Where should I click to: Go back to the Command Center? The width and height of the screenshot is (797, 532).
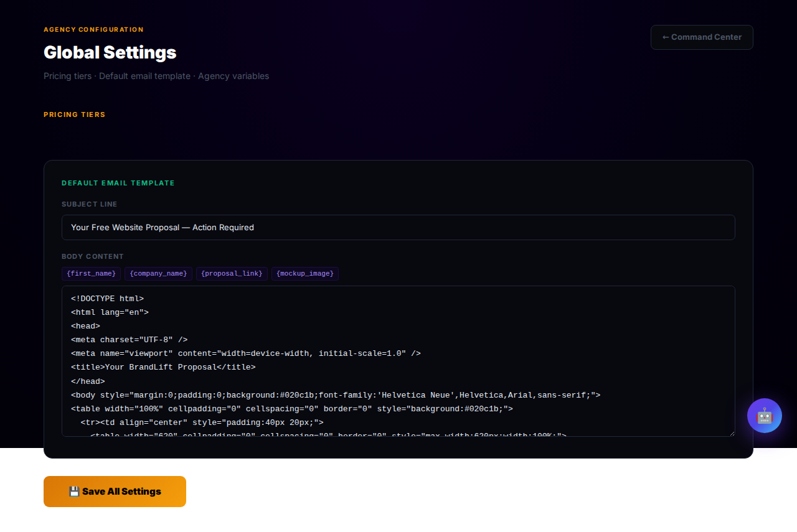pyautogui.click(x=702, y=37)
